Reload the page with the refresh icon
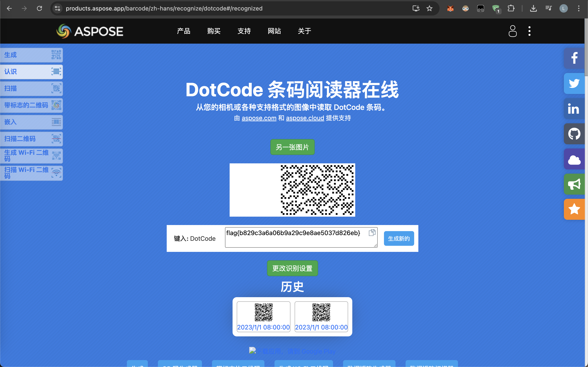The width and height of the screenshot is (588, 367). tap(40, 9)
